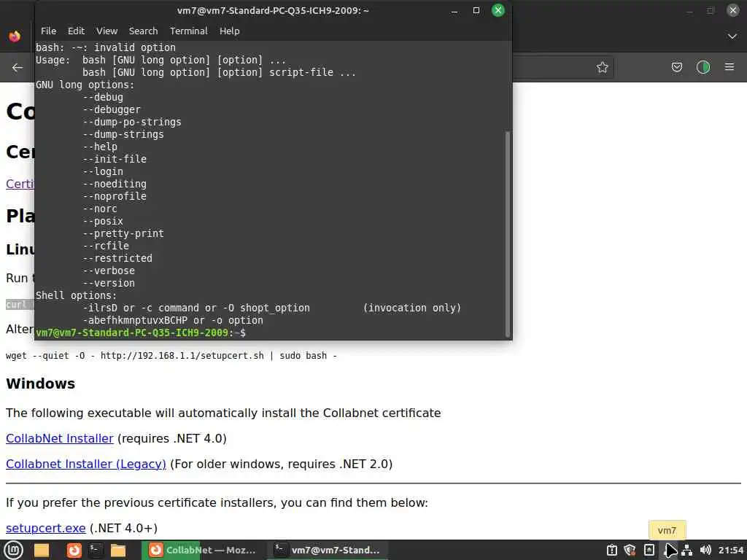Open volume speaker tray icon
This screenshot has width=747, height=560.
705,550
